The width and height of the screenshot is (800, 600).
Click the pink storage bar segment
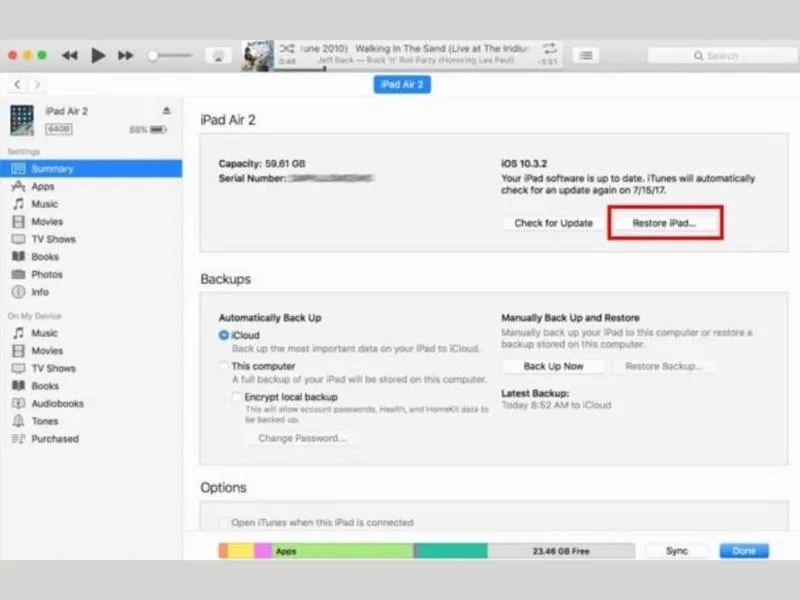262,551
